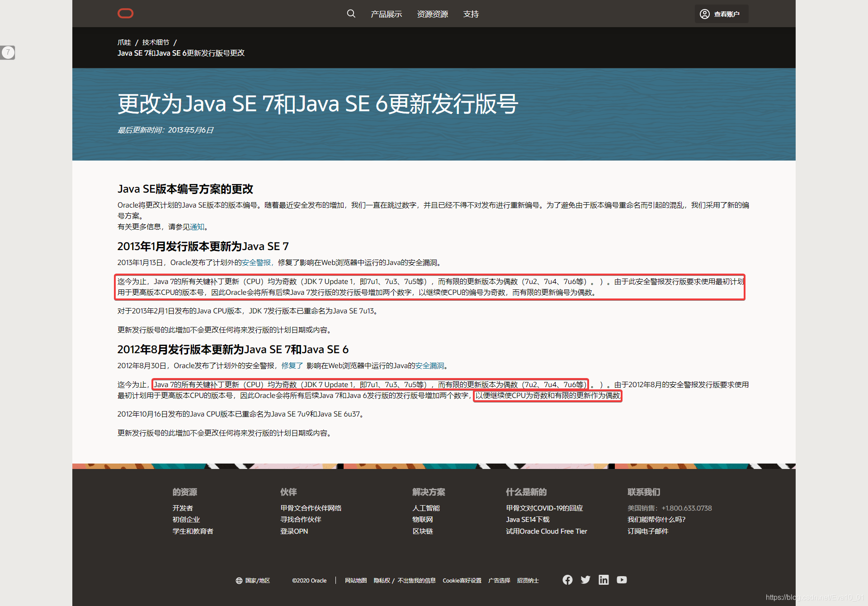This screenshot has width=868, height=606.
Task: Open the 修复了 link in 2012 section
Action: [x=292, y=365]
